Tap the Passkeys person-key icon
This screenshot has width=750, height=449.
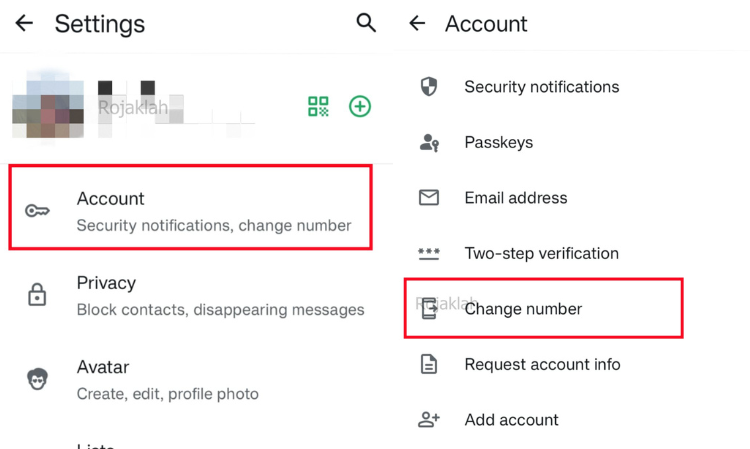(429, 143)
